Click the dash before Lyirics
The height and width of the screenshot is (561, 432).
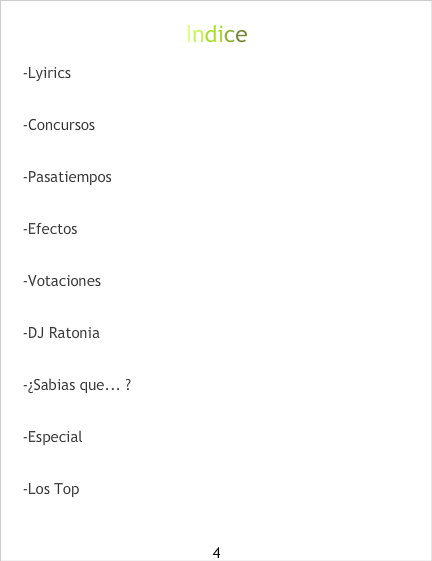click(25, 74)
